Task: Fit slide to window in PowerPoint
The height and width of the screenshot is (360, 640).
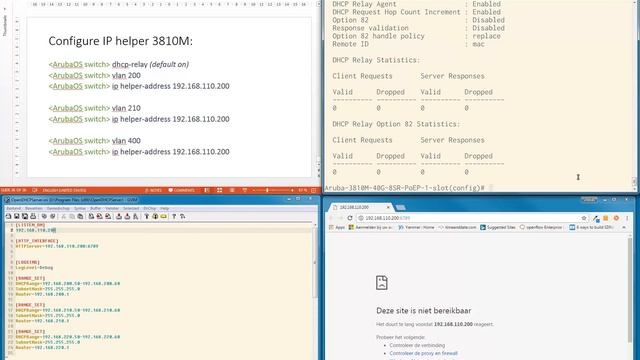Action: coord(313,191)
